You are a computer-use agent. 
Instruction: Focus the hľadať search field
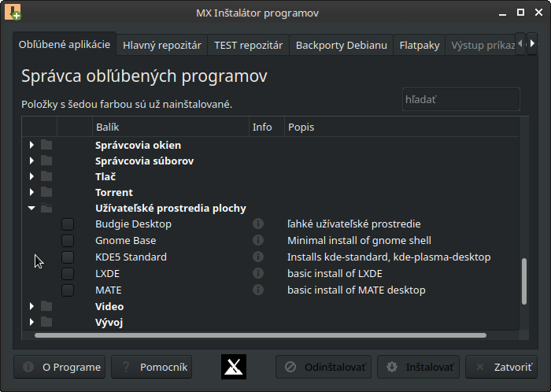(460, 100)
